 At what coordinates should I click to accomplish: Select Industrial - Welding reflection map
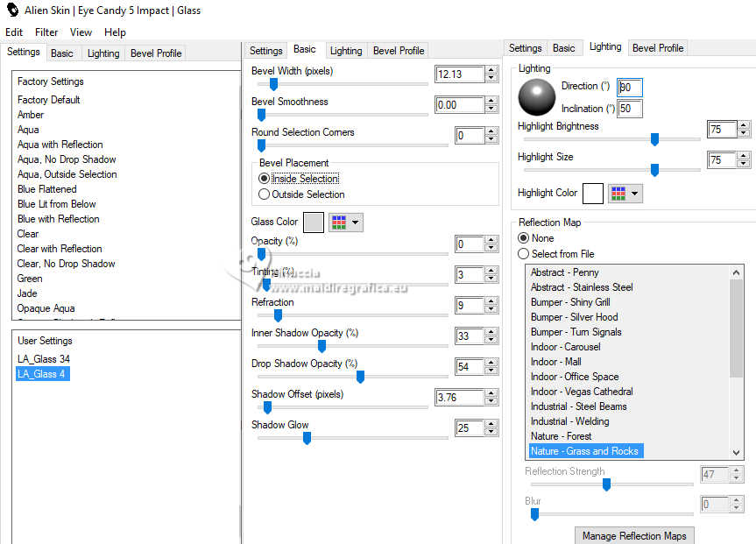[570, 421]
